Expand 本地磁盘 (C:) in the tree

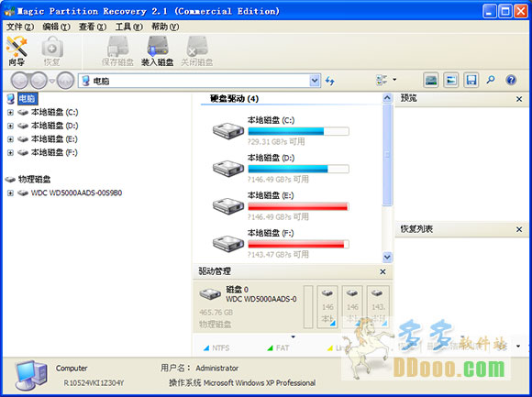click(10, 112)
